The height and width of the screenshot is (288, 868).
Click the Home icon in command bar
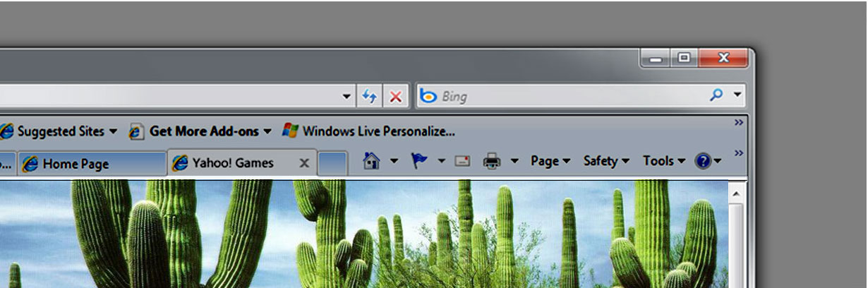click(x=371, y=162)
